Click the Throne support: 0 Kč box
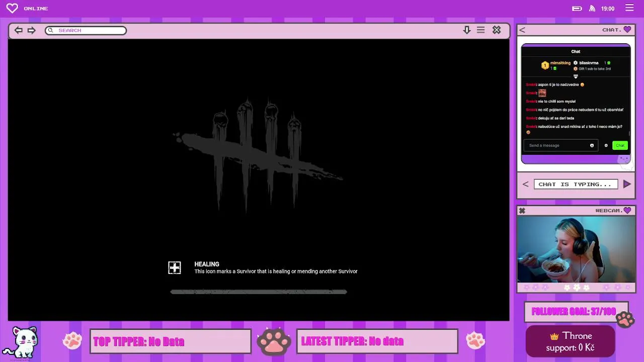 (x=570, y=341)
